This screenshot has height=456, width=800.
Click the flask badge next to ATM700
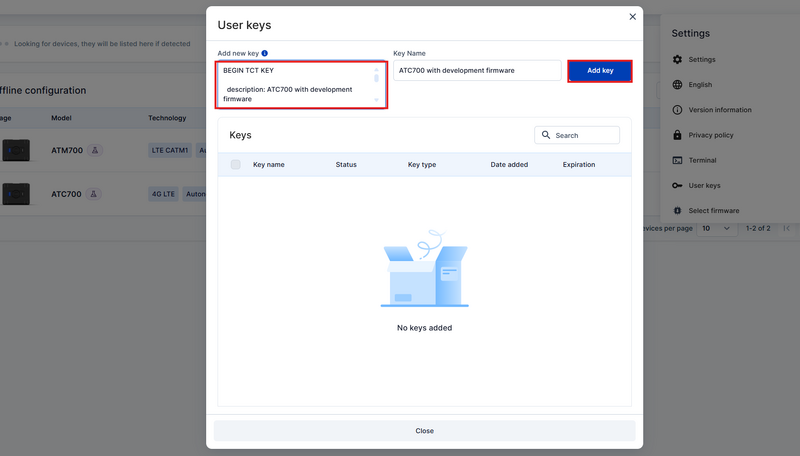click(95, 150)
